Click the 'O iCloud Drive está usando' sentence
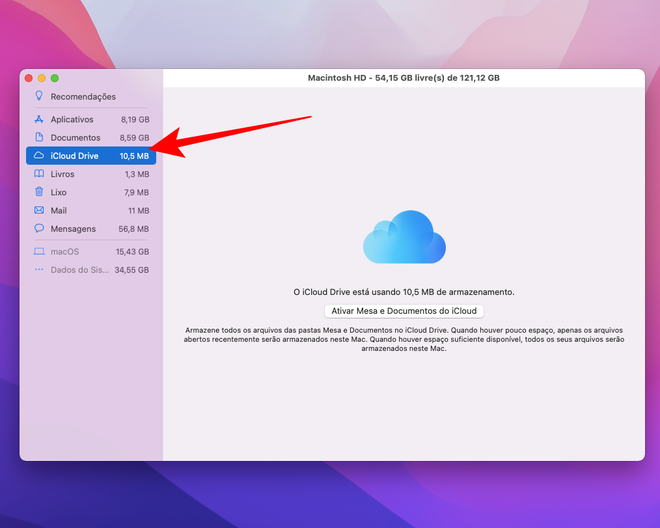 (404, 292)
